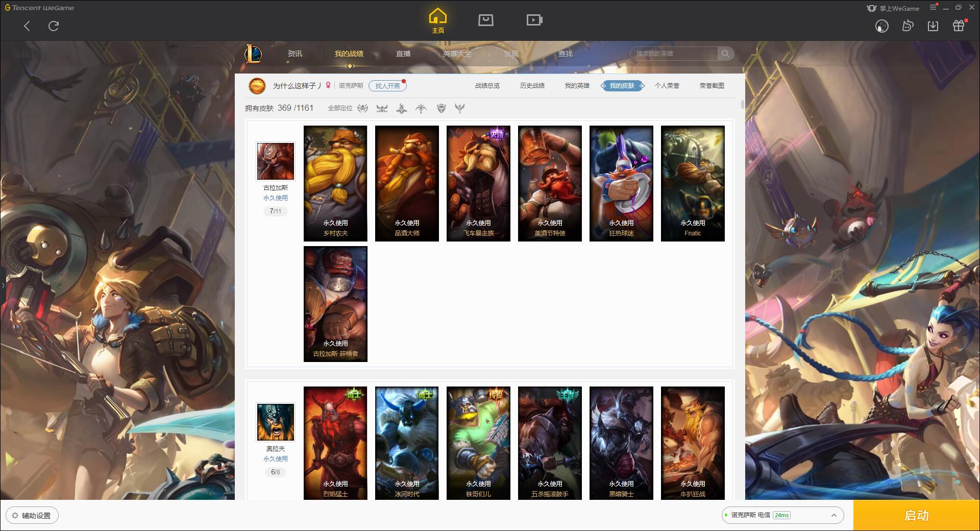Image resolution: width=980 pixels, height=531 pixels.
Task: Click the yellow 启动 launch button
Action: point(916,515)
